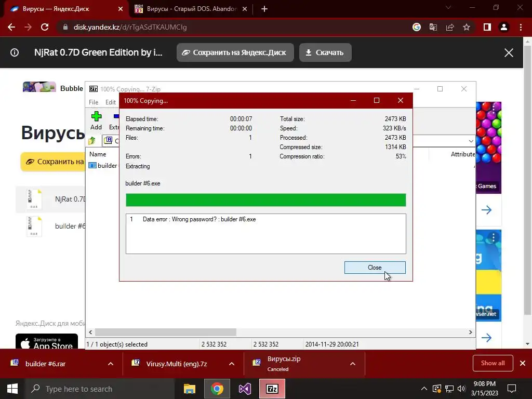The height and width of the screenshot is (399, 532).
Task: Close the Yandex Disk file preview bar
Action: [x=509, y=52]
